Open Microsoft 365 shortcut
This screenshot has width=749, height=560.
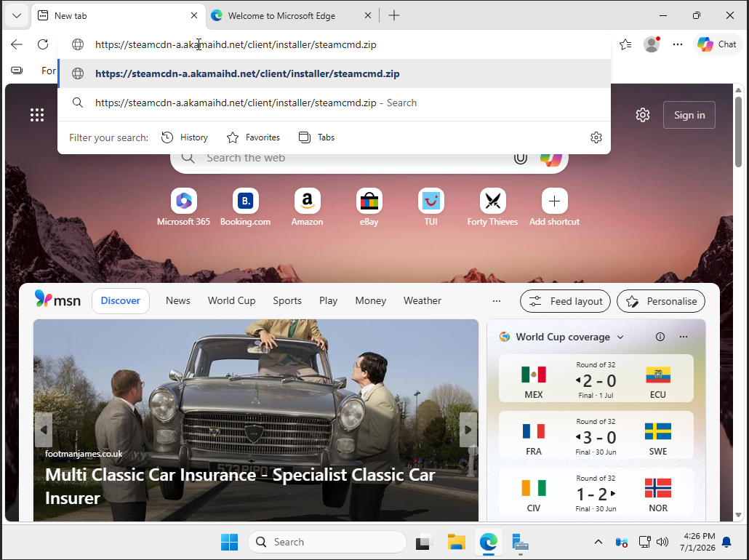click(x=183, y=208)
